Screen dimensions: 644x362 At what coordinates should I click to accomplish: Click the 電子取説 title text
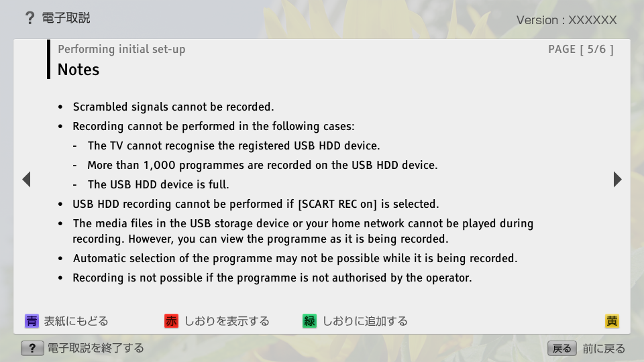coord(66,18)
